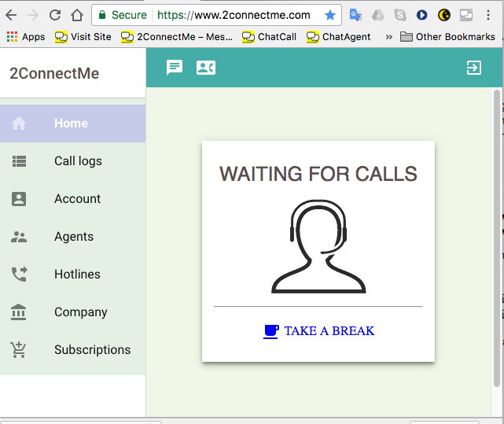Click the green Secure padlock icon
Viewport: 504px width, 424px height.
102,15
